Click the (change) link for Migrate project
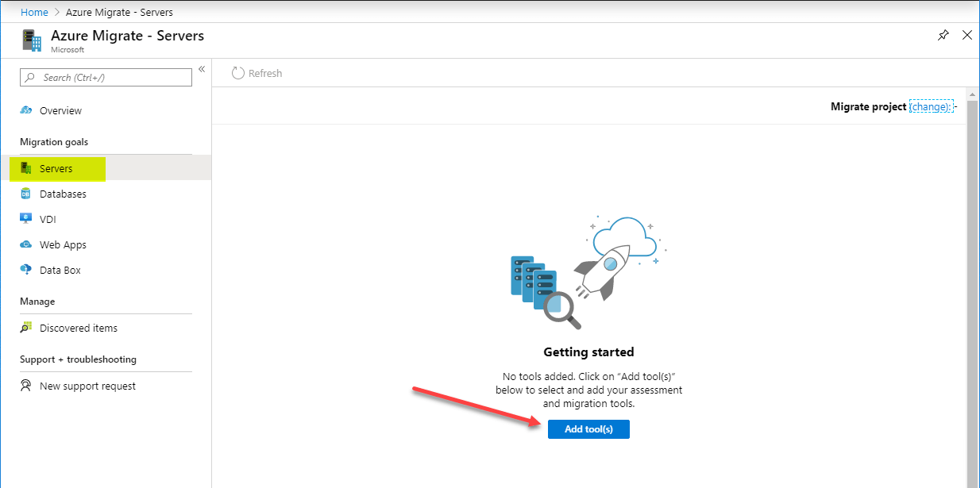The width and height of the screenshot is (980, 488). coord(931,106)
